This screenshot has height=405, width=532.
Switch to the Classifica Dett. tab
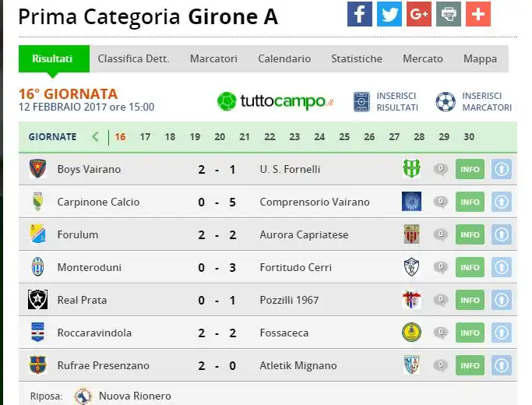coord(133,58)
